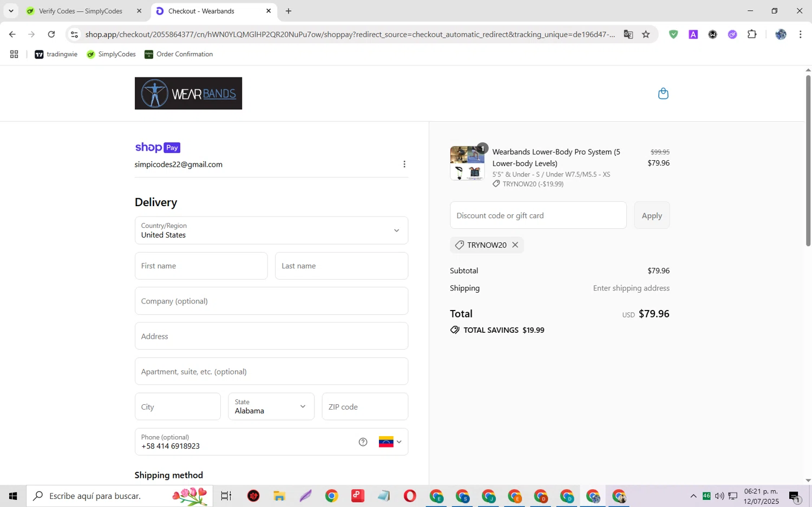Open the volume control in tray
Image resolution: width=812 pixels, height=507 pixels.
pyautogui.click(x=719, y=496)
